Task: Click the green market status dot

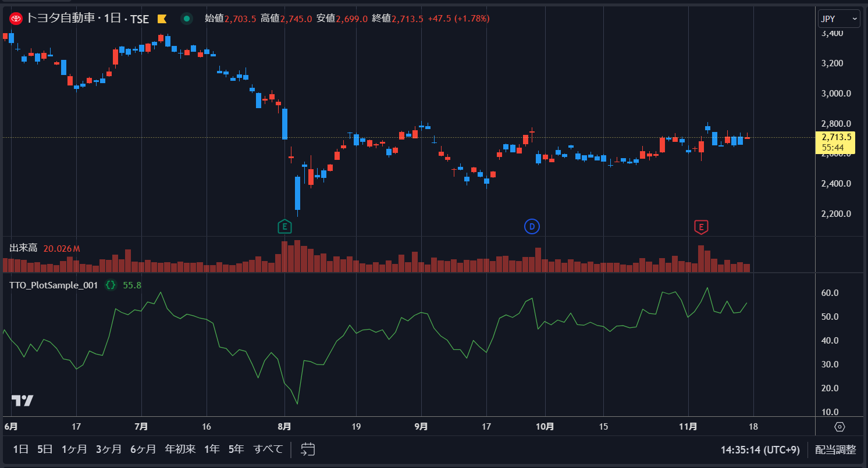Action: 187,19
